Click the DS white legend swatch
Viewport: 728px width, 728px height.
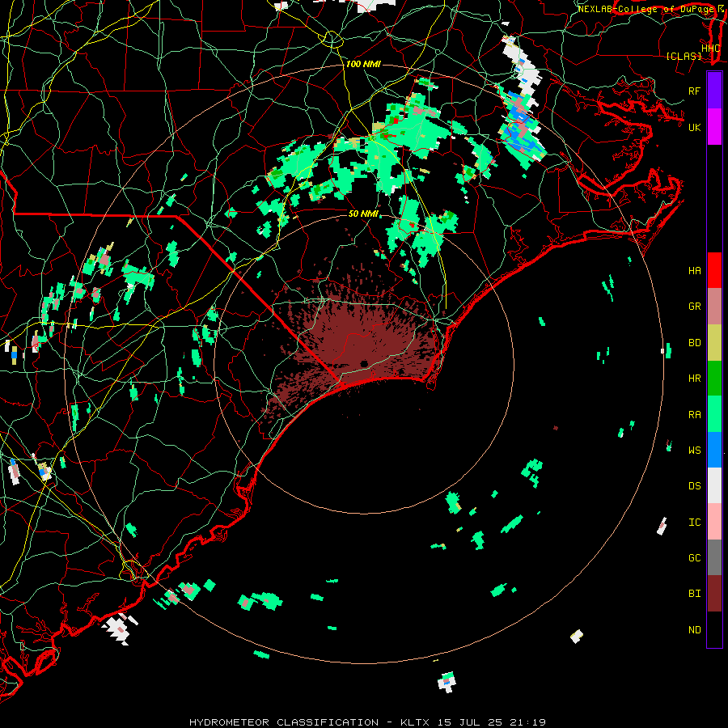(714, 485)
